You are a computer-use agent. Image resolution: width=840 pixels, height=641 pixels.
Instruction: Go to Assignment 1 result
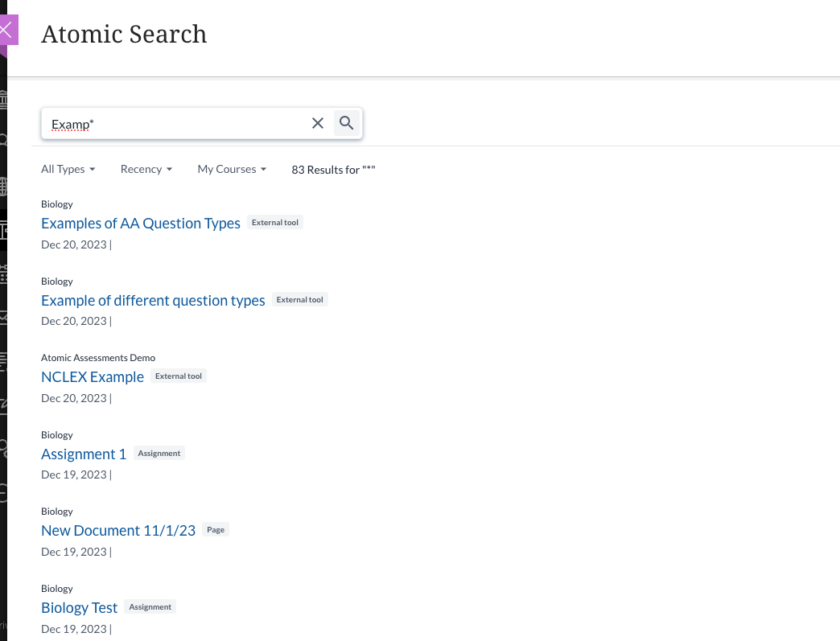coord(84,454)
